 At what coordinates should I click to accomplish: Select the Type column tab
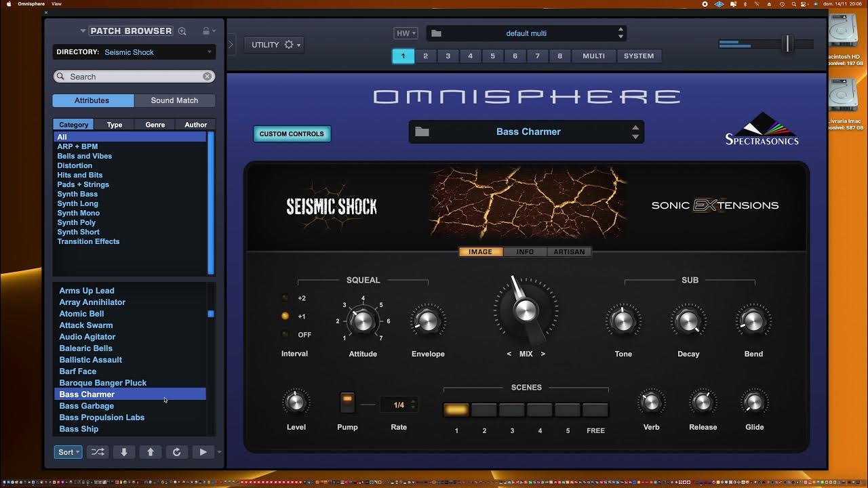(x=115, y=125)
